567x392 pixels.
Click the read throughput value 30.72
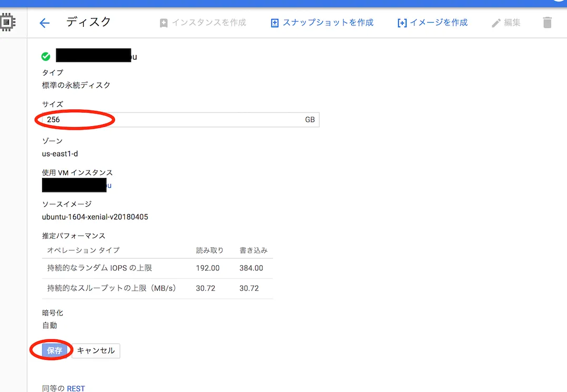pyautogui.click(x=205, y=288)
